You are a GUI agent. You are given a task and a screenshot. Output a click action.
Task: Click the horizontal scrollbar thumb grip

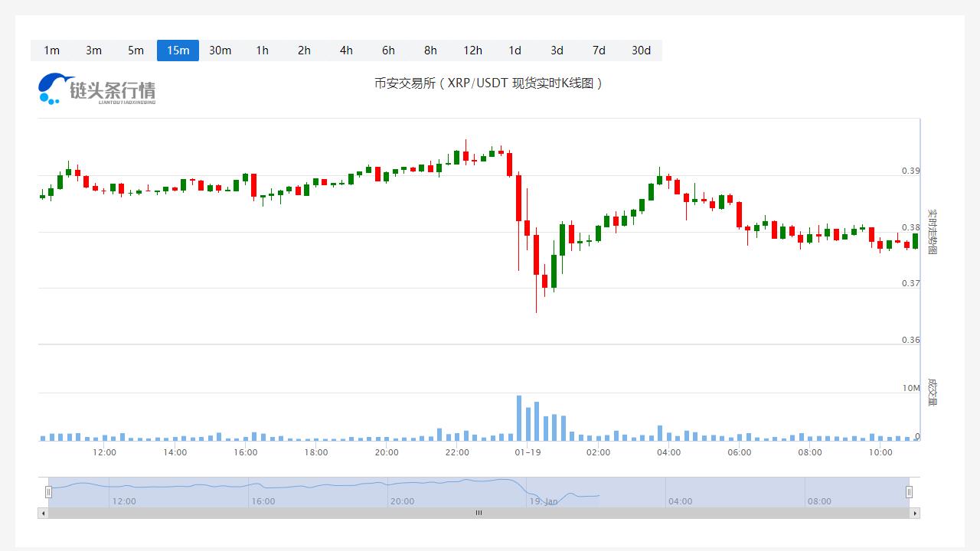coord(479,513)
